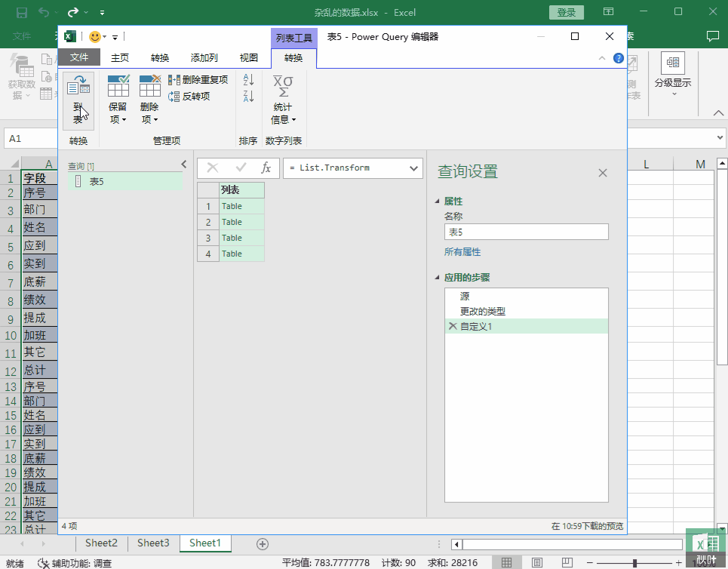Click Excel Redo arrow
The width and height of the screenshot is (728, 569).
point(73,13)
